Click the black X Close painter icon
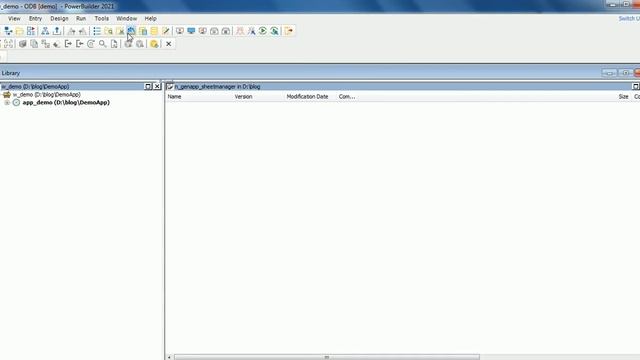Viewport: 640px width, 360px height. [169, 44]
